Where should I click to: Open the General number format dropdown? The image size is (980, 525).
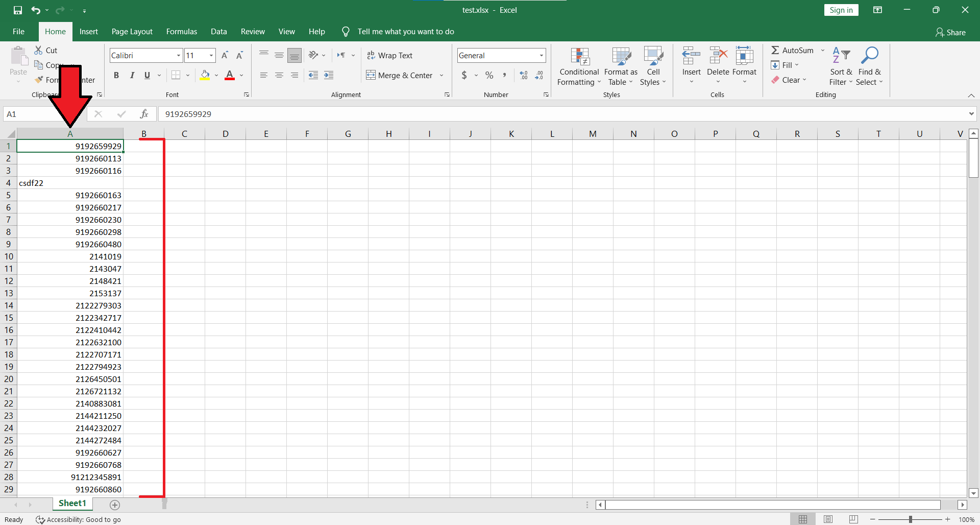point(541,55)
